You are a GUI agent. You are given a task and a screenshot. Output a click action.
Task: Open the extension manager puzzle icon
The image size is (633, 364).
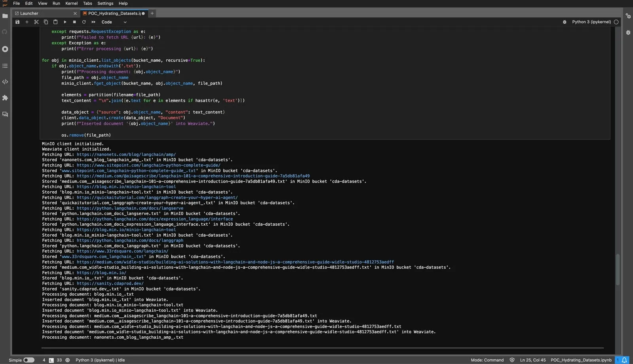click(x=5, y=98)
